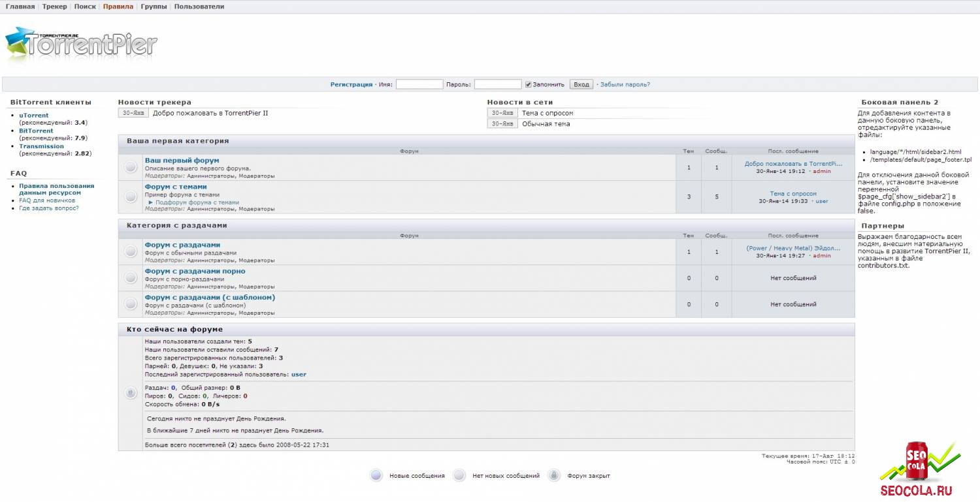The width and height of the screenshot is (980, 502).
Task: Open Группы menu item
Action: pos(154,7)
